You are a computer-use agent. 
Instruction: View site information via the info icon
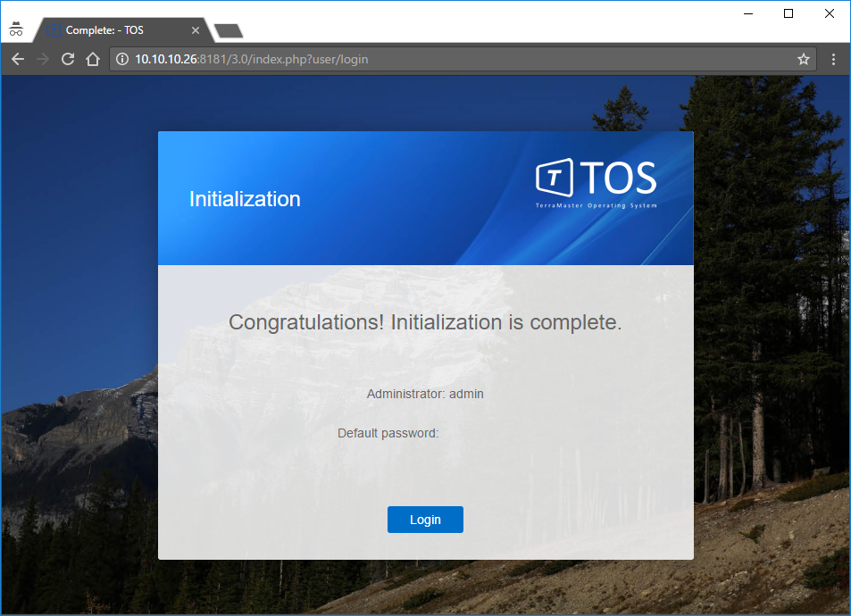[122, 59]
